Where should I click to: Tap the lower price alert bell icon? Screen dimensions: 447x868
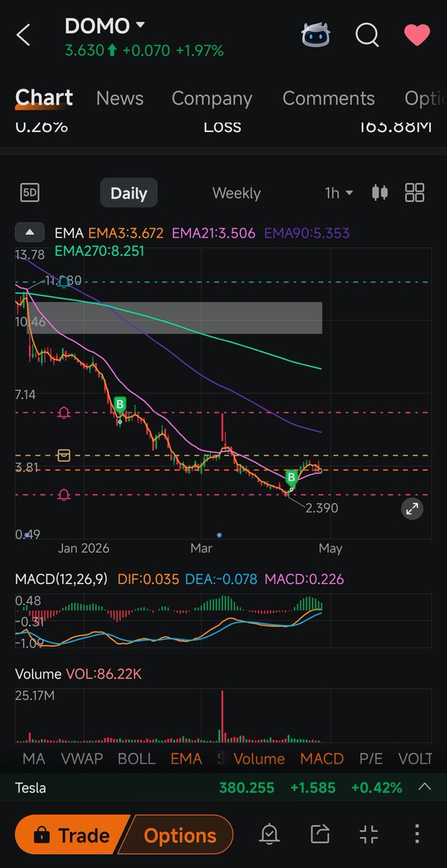click(64, 495)
